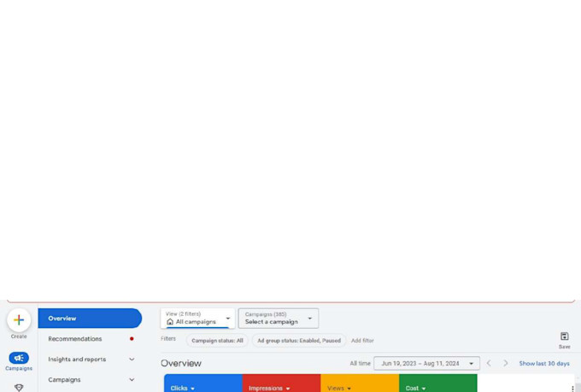
Task: Expand Campaigns section in navigation
Action: pos(132,379)
